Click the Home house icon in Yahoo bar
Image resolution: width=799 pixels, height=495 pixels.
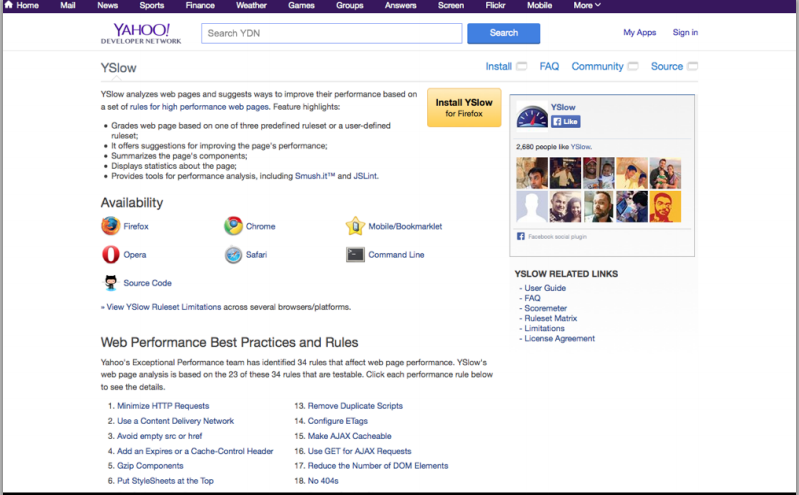(8, 5)
